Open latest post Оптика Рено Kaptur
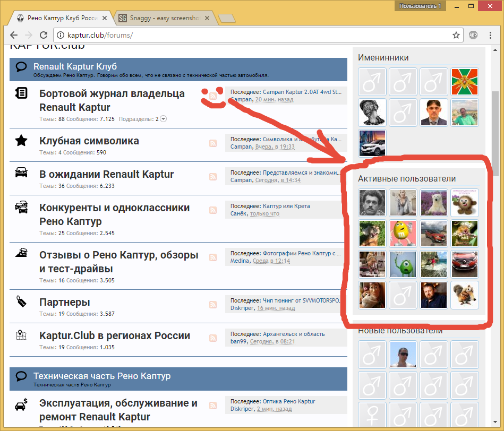The image size is (504, 431). click(x=289, y=401)
